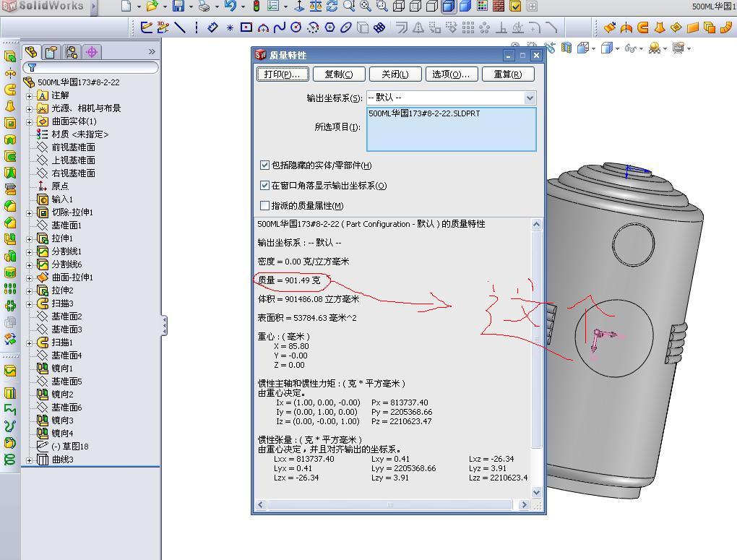Screen dimensions: 737x560
Task: Click the 所选项目 selection list box
Action: 451,129
